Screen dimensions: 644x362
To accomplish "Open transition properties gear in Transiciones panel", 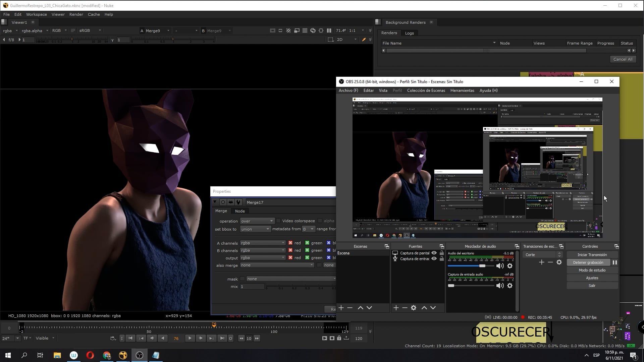I will (x=559, y=262).
